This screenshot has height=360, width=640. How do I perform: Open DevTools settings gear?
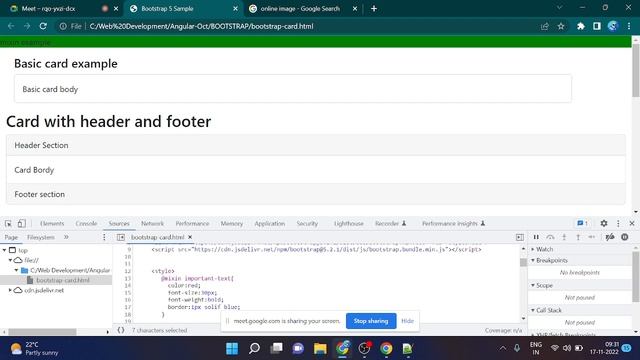coord(604,223)
